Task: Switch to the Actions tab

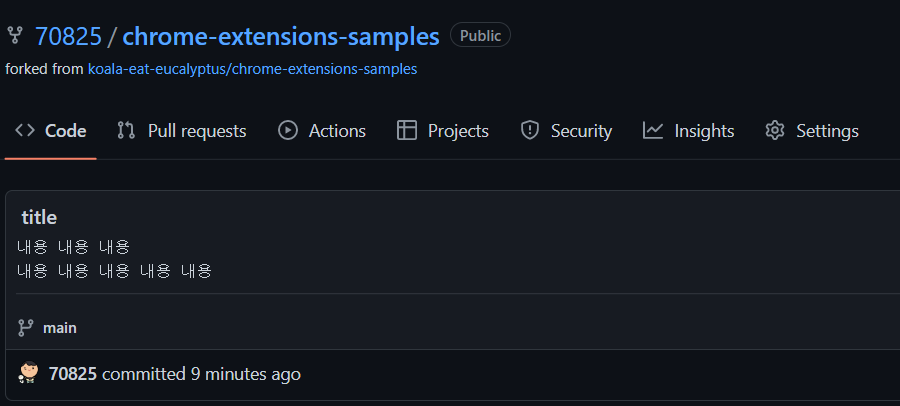Action: [337, 131]
